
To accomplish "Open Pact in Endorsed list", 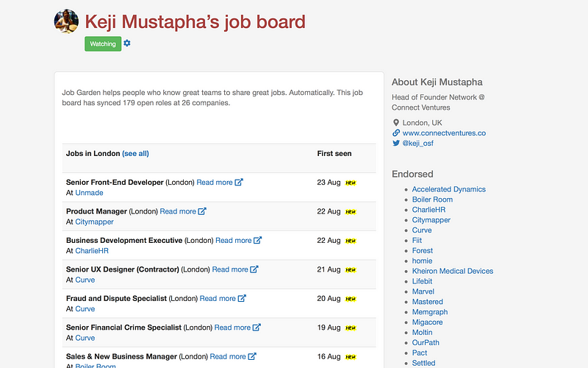I will point(419,353).
